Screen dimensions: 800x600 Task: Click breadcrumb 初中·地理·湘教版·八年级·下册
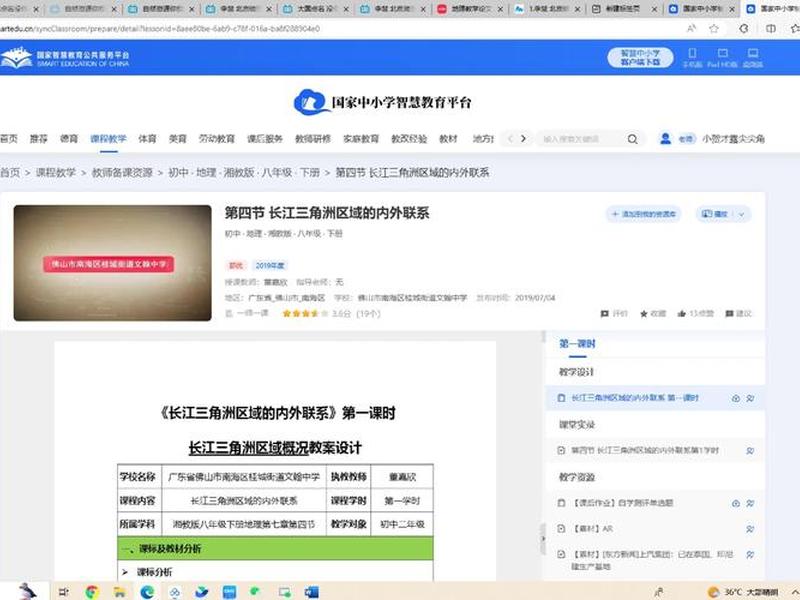pyautogui.click(x=244, y=172)
